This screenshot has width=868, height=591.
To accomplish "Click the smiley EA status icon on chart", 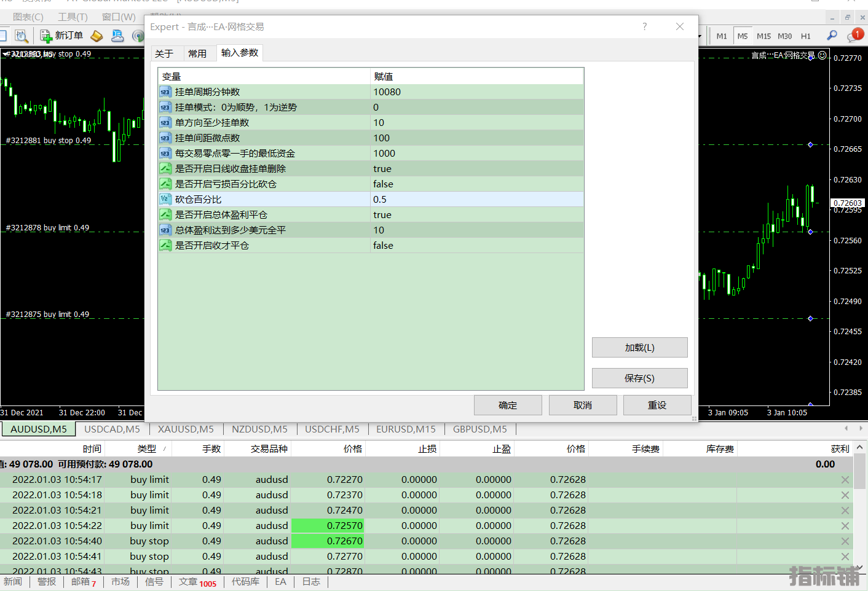I will point(823,55).
